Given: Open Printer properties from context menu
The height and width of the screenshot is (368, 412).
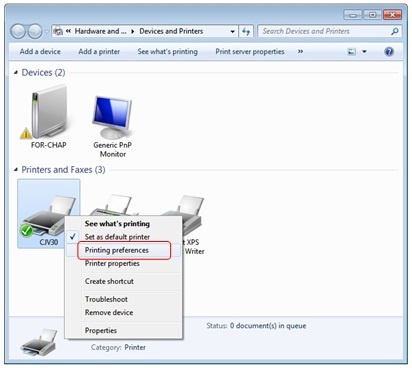Looking at the screenshot, I should (x=124, y=263).
